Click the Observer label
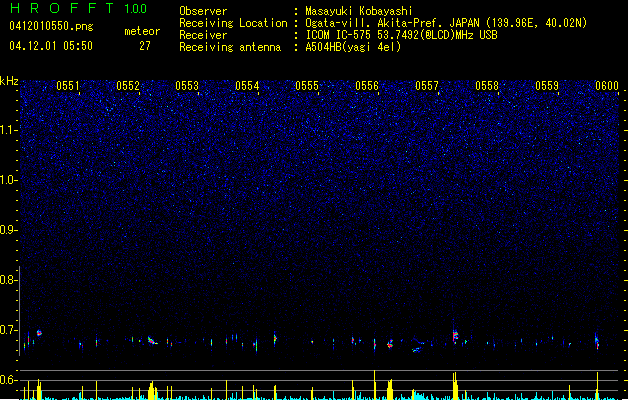 (x=203, y=11)
